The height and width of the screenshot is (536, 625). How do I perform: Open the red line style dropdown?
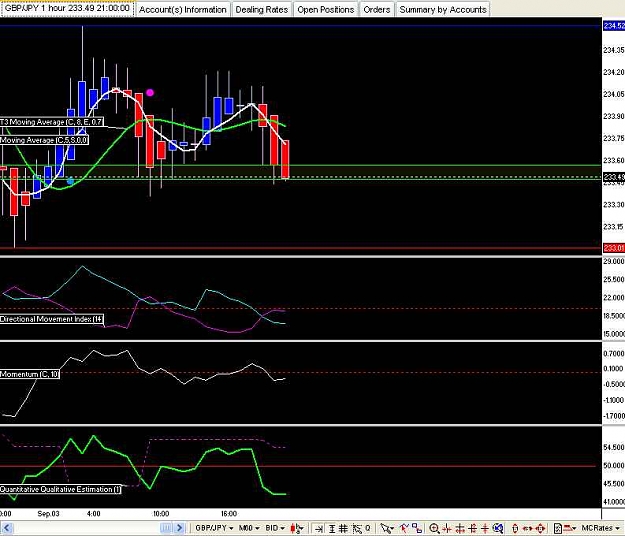coord(570,528)
